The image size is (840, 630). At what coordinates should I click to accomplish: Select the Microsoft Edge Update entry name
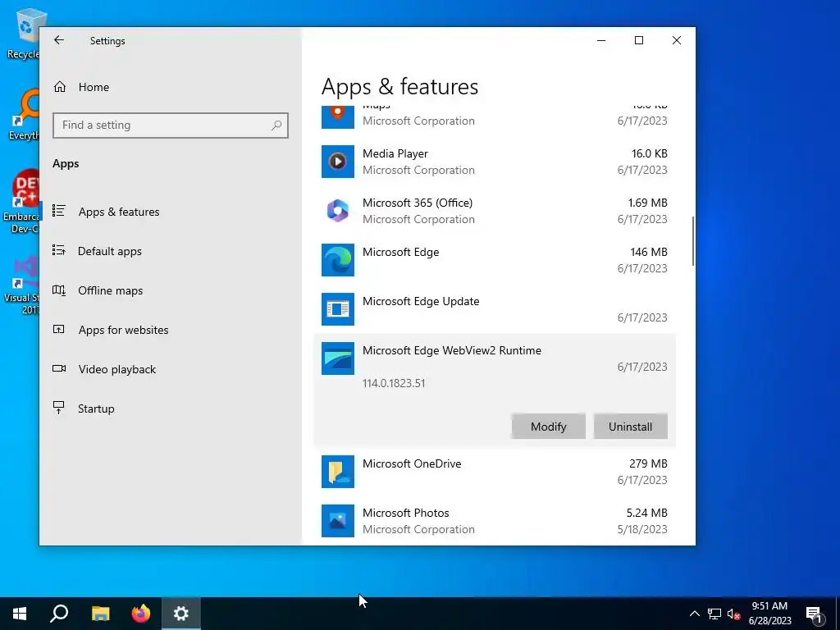click(x=421, y=302)
